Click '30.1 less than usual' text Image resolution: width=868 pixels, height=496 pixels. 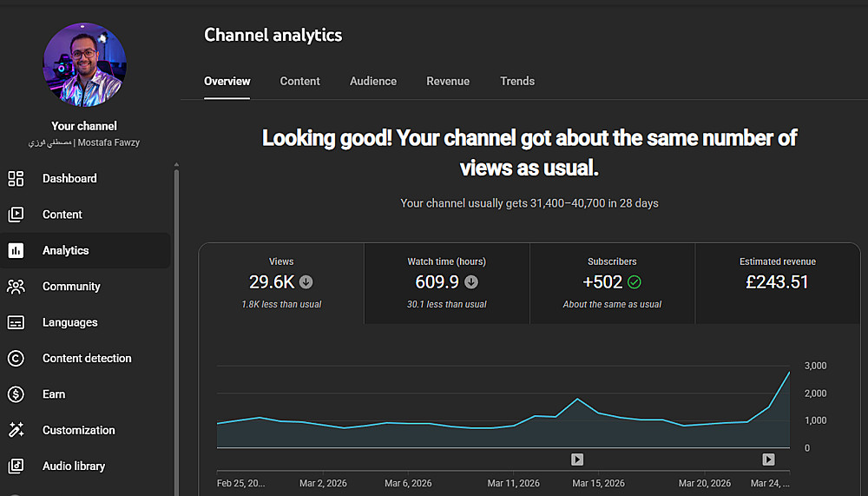pyautogui.click(x=447, y=304)
